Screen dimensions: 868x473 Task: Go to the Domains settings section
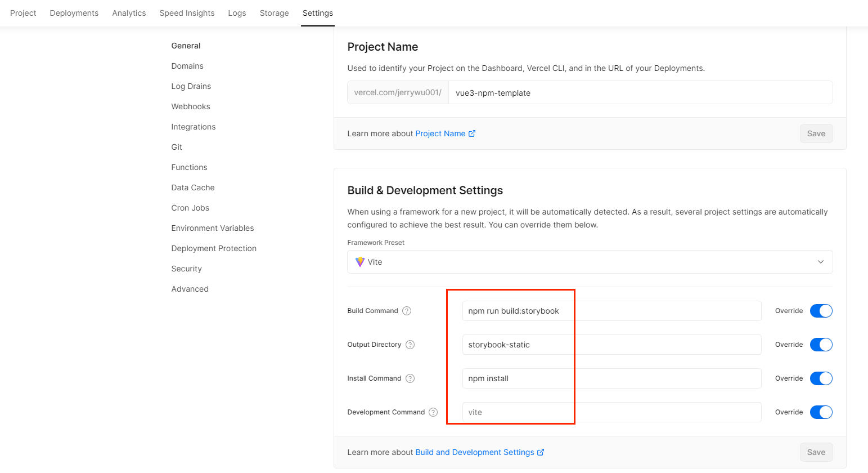[x=187, y=66]
